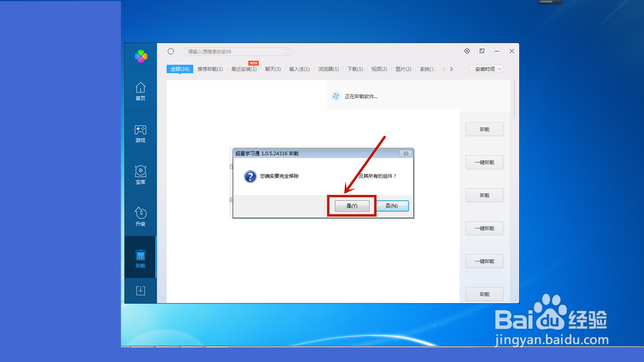The width and height of the screenshot is (644, 362).
Task: Close the 超星学习通 uninstall dialog with X
Action: click(406, 153)
